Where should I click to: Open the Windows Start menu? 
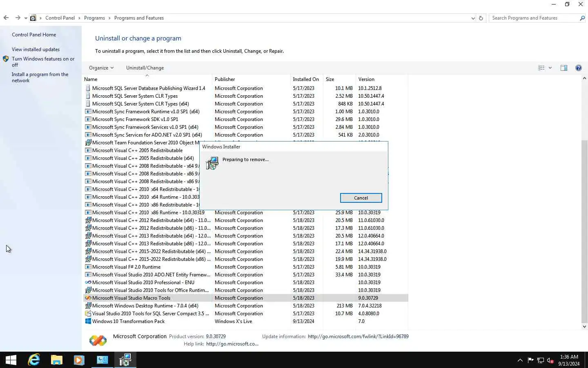[11, 360]
